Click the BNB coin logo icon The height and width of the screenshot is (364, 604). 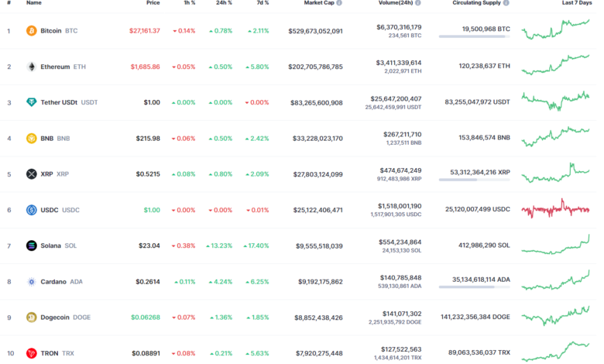32,139
